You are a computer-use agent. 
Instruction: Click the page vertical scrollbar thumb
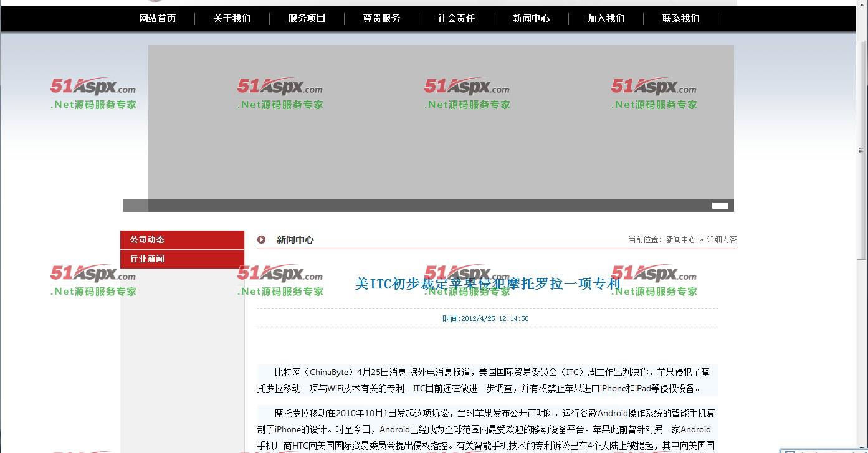862,150
